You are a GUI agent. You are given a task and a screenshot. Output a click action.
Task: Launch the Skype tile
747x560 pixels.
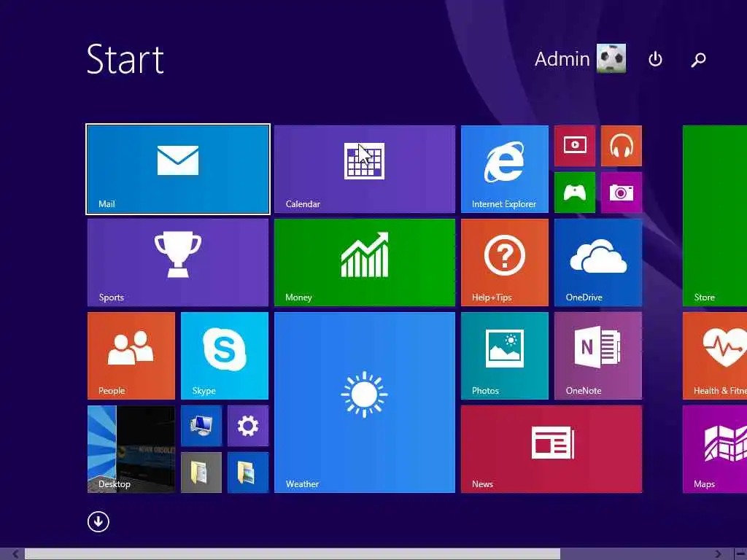225,356
